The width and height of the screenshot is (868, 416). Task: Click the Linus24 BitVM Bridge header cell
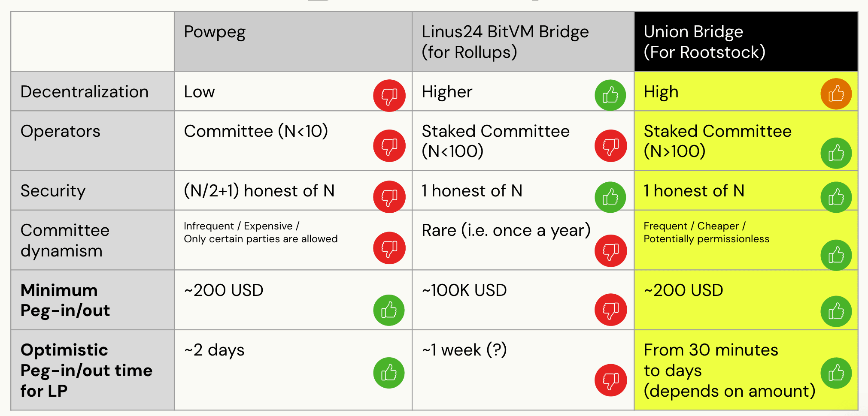[522, 42]
